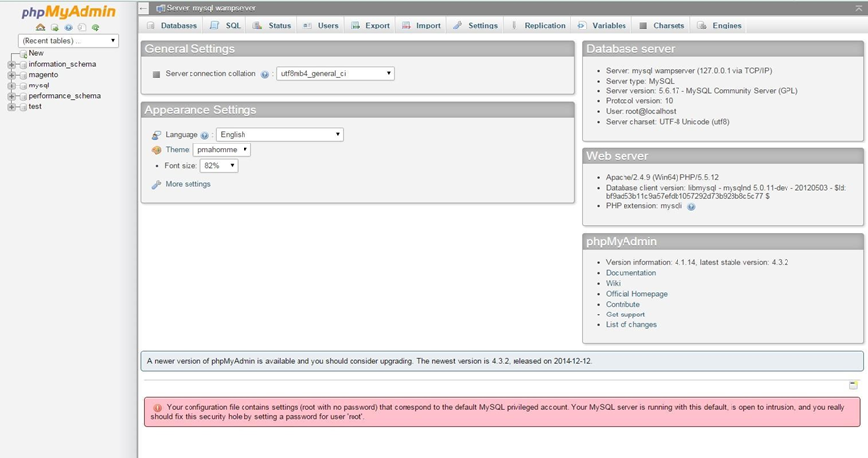Open the Recent tables dropdown
868x458 pixels.
pos(68,41)
